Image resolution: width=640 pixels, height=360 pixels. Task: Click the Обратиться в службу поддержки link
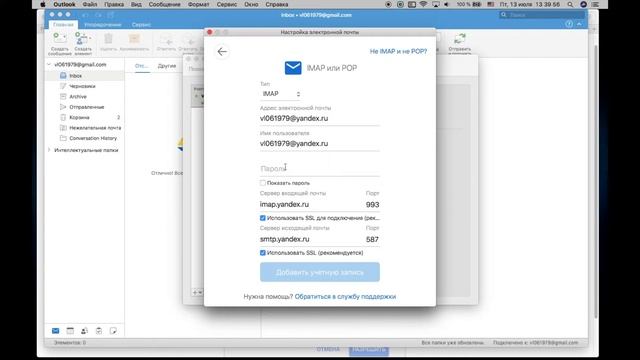click(x=345, y=296)
